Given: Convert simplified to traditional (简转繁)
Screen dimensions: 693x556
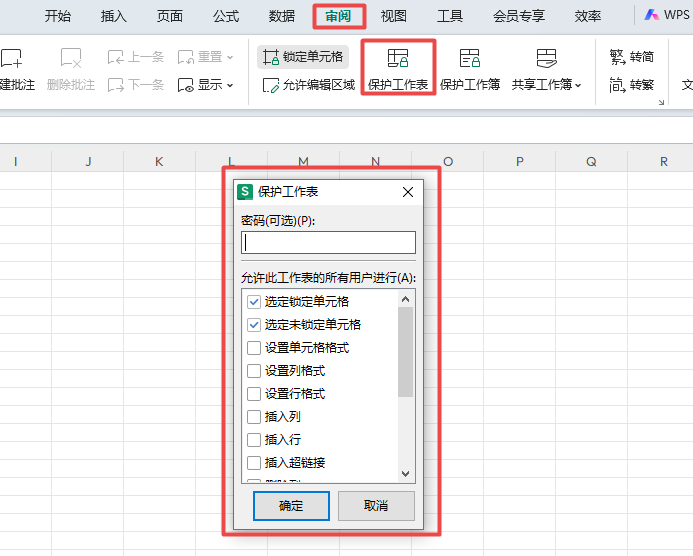Looking at the screenshot, I should point(632,84).
